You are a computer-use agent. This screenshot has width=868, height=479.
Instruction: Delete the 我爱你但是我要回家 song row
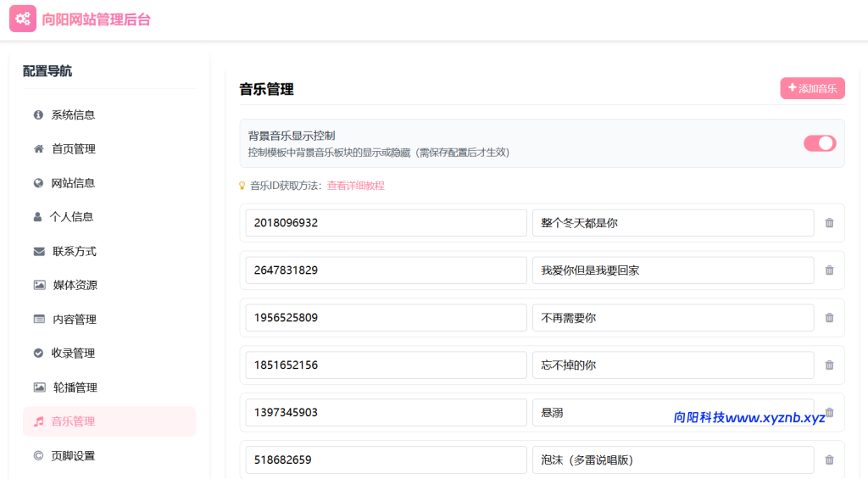tap(829, 270)
